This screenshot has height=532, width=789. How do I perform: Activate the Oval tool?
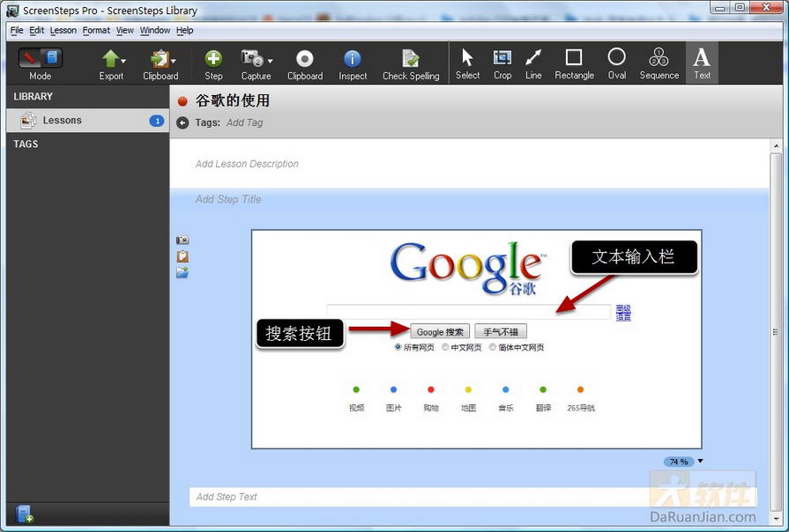pyautogui.click(x=616, y=62)
